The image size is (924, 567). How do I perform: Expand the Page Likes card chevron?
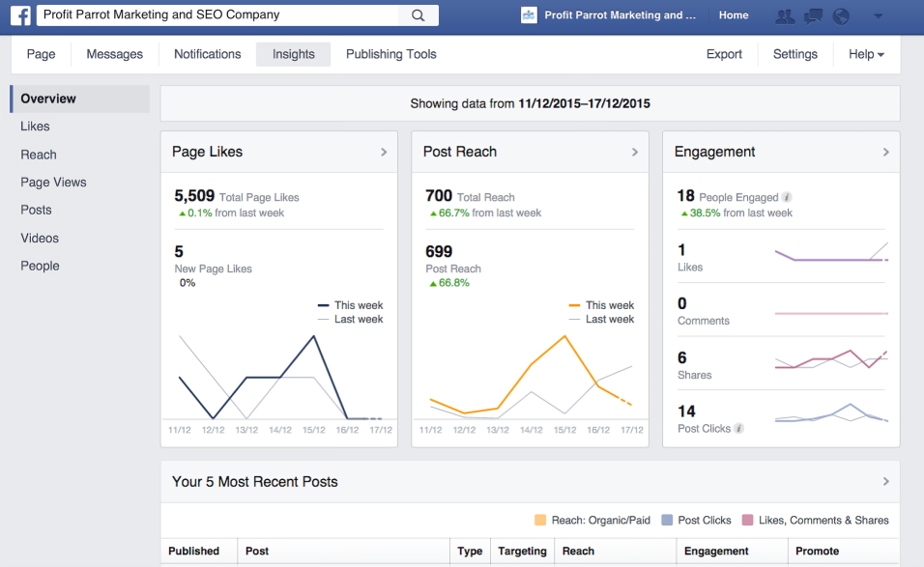point(384,153)
